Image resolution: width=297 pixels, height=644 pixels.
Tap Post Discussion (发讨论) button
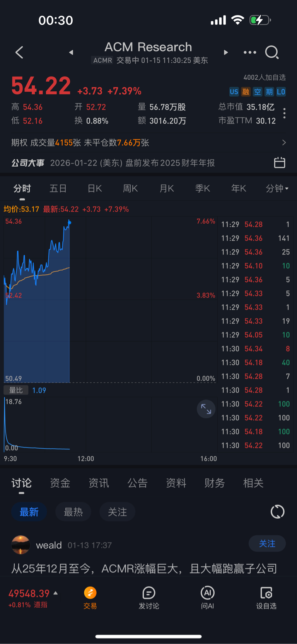pos(149,598)
